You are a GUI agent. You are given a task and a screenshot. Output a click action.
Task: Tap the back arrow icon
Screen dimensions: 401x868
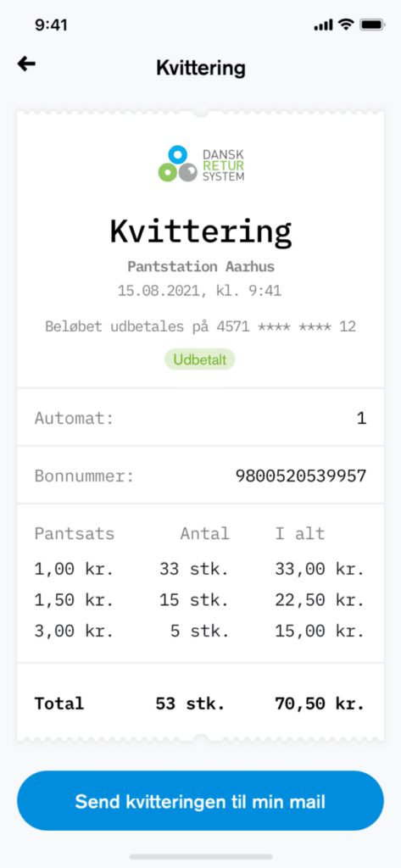point(26,64)
